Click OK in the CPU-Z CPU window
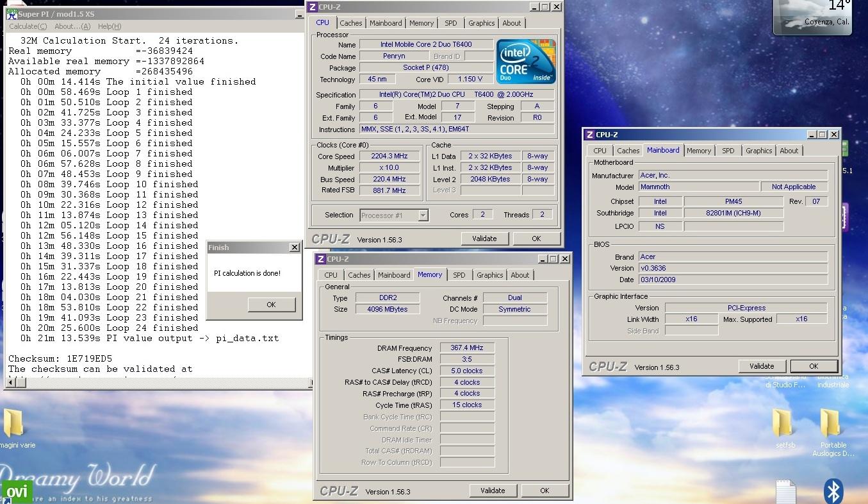 [x=536, y=239]
